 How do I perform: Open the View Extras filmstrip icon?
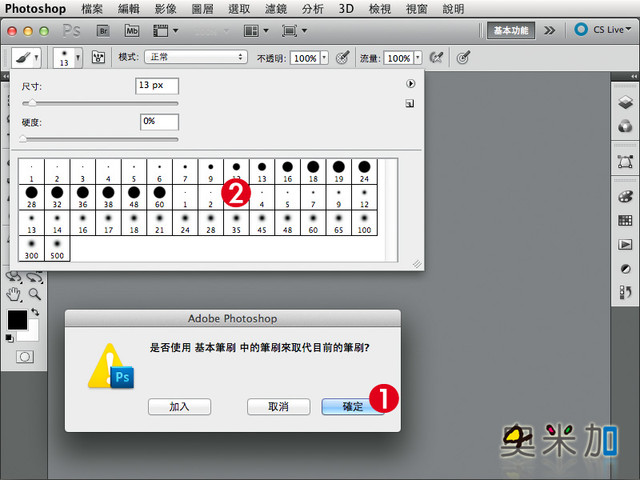click(x=165, y=31)
